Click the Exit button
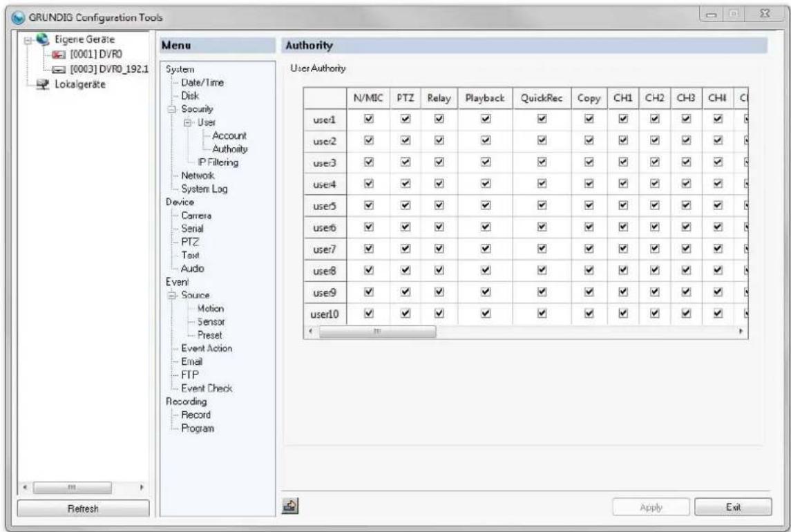 tap(733, 507)
